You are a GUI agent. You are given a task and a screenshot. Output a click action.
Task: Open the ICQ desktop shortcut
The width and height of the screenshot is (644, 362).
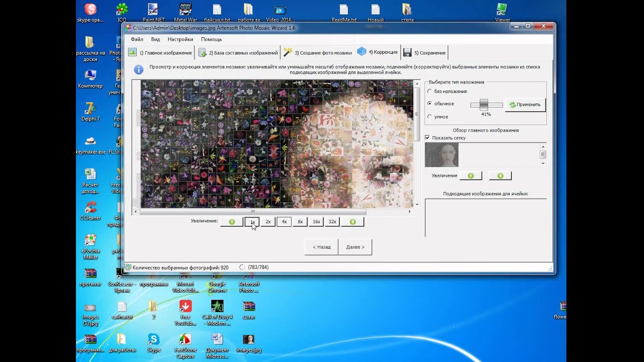(x=122, y=13)
